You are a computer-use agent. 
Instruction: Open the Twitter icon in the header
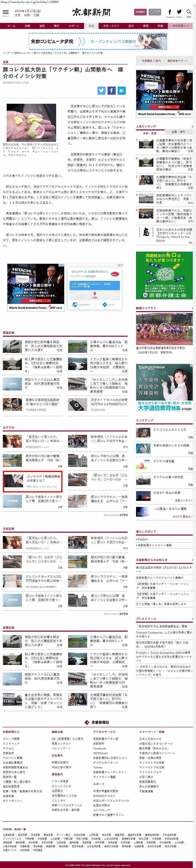click(179, 12)
